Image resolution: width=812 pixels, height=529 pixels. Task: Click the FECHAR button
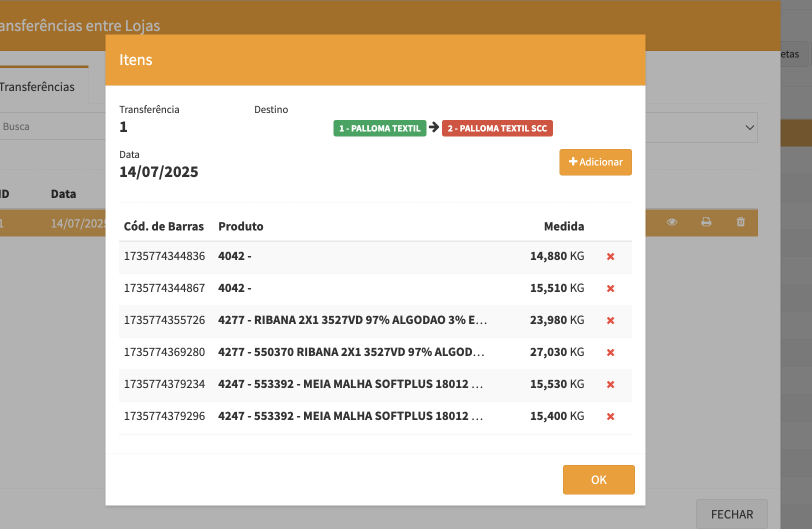731,514
